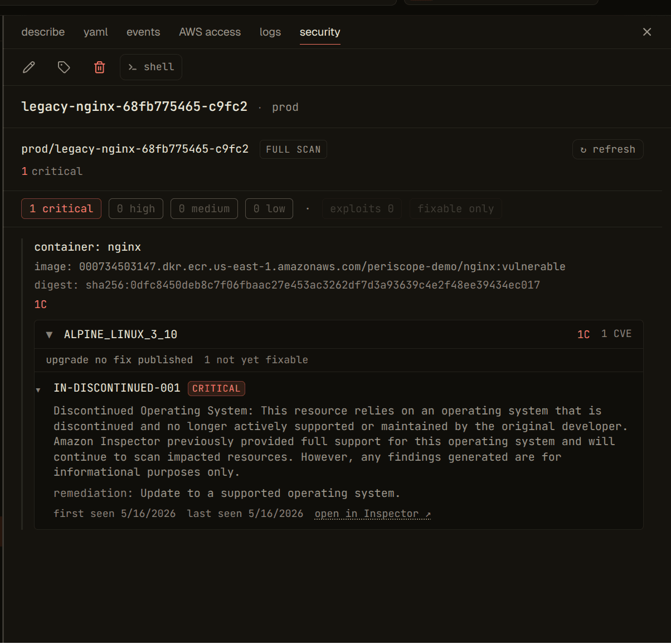Open the logs tab

pos(270,32)
